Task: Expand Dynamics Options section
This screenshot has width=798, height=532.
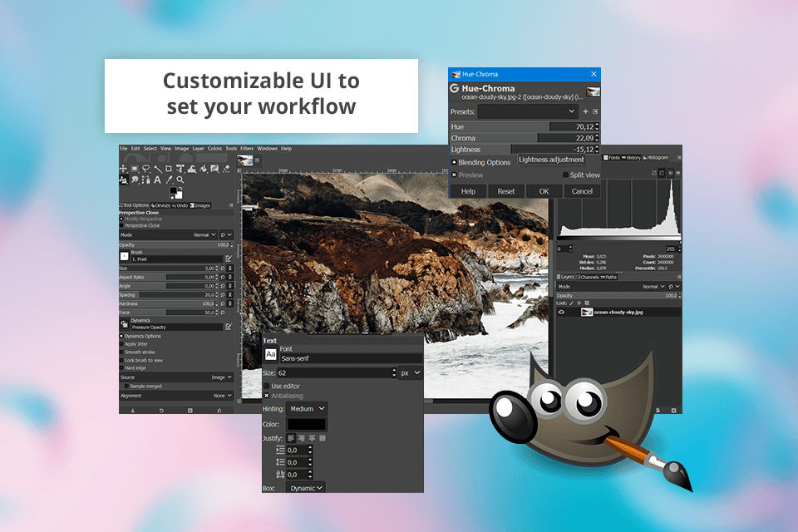Action: click(x=140, y=337)
